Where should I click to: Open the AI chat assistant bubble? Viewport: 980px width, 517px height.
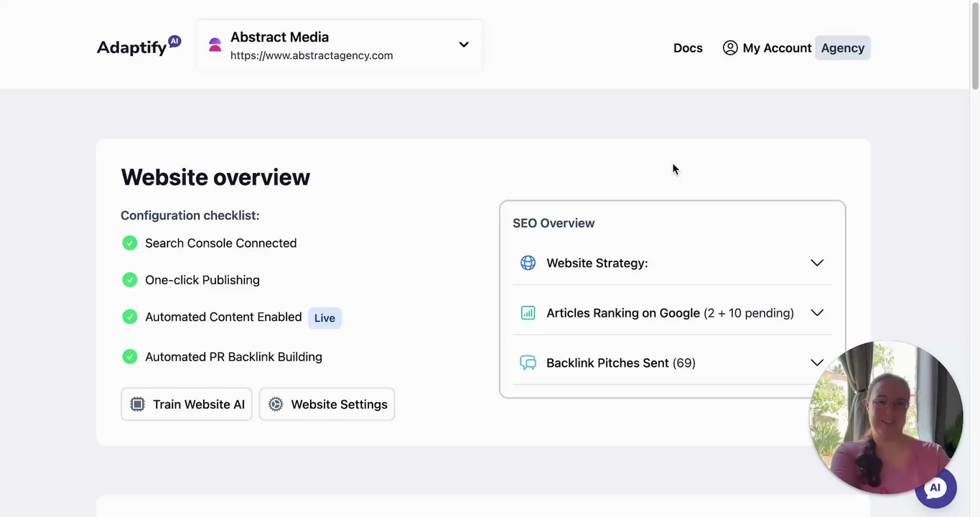point(935,488)
